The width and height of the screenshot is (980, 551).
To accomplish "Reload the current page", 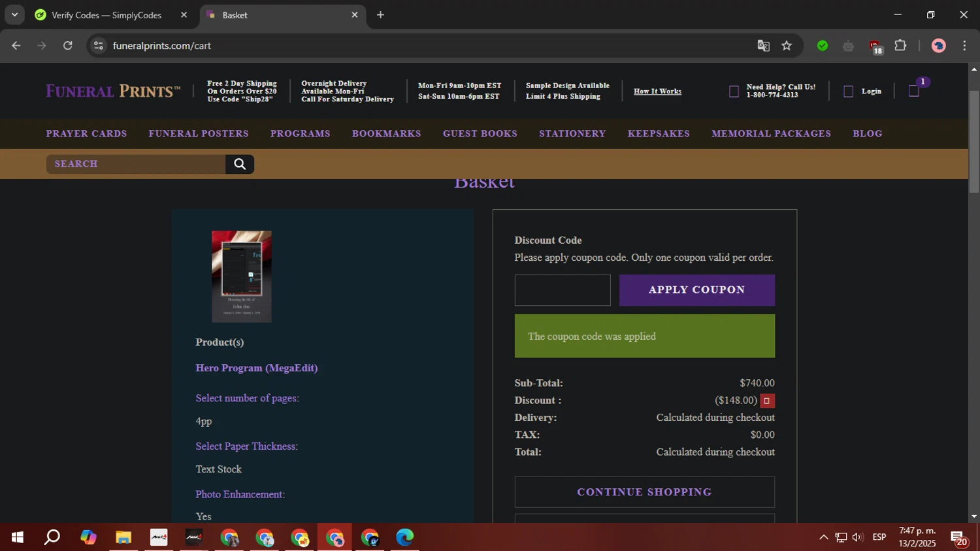I will (67, 46).
